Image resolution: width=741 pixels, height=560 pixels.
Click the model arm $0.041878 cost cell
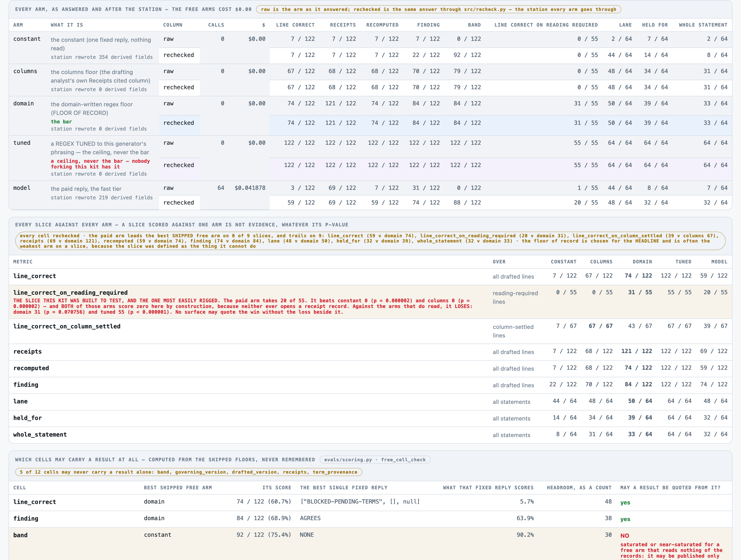[x=250, y=188]
